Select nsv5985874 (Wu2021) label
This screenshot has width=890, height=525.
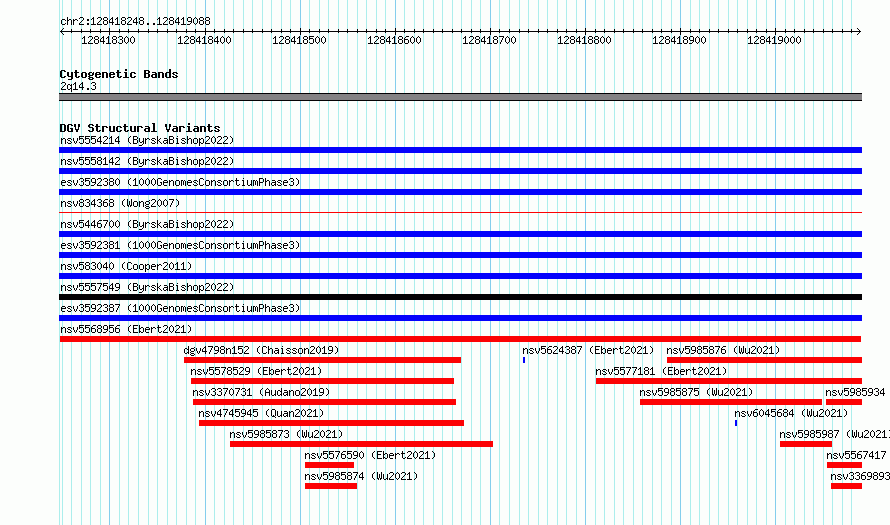click(361, 476)
